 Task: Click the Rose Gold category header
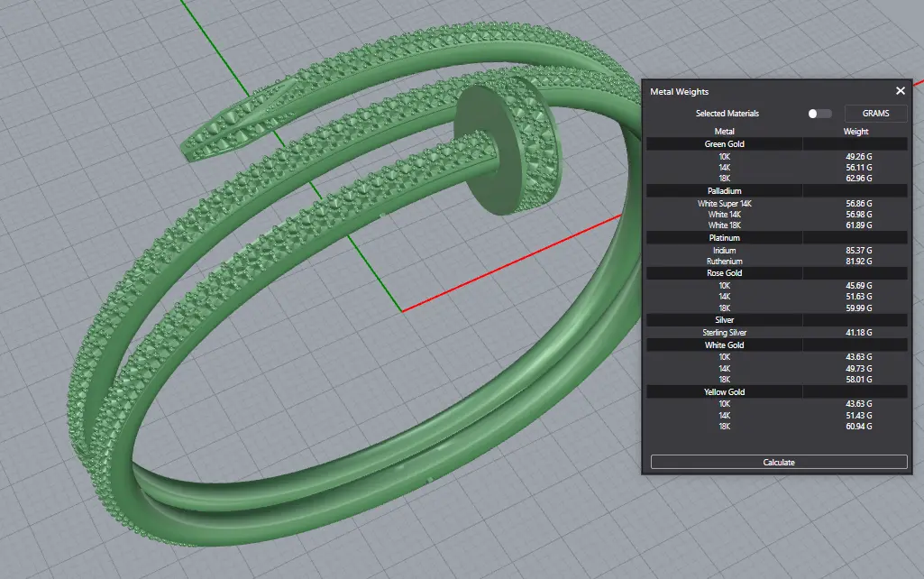pos(724,273)
